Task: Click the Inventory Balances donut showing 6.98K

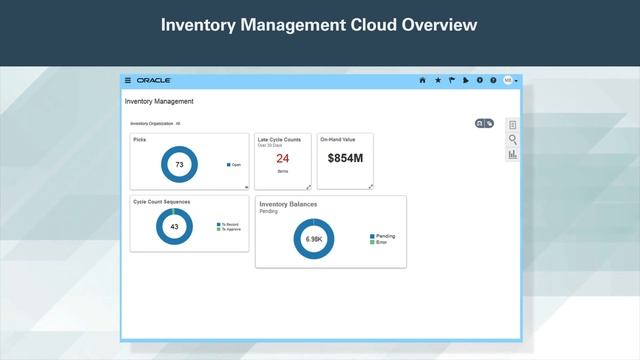Action: click(314, 239)
